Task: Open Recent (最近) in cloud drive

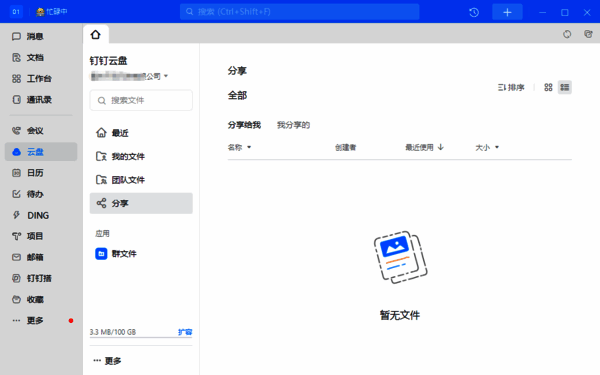Action: click(141, 133)
